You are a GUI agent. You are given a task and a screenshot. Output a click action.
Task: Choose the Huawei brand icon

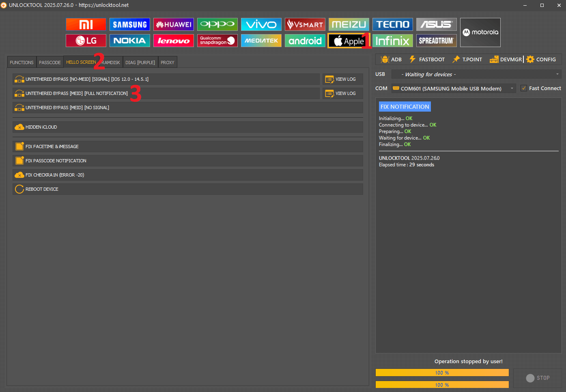coord(174,24)
